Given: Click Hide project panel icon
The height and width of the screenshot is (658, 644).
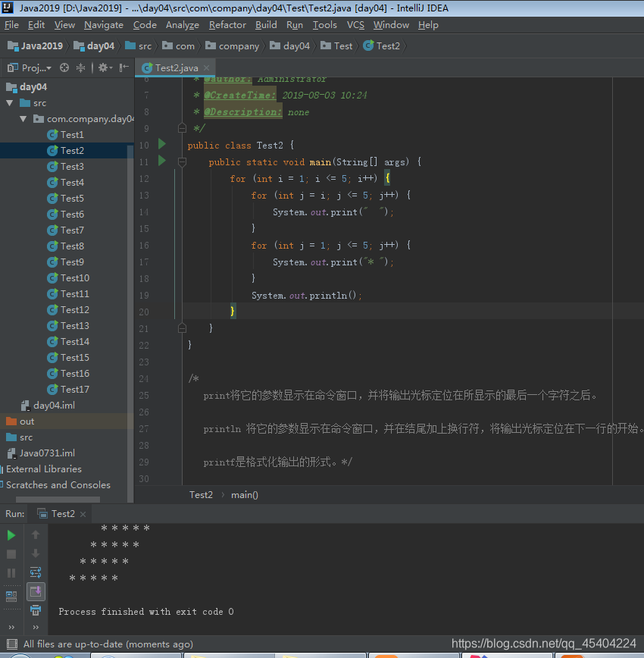Looking at the screenshot, I should click(x=123, y=67).
